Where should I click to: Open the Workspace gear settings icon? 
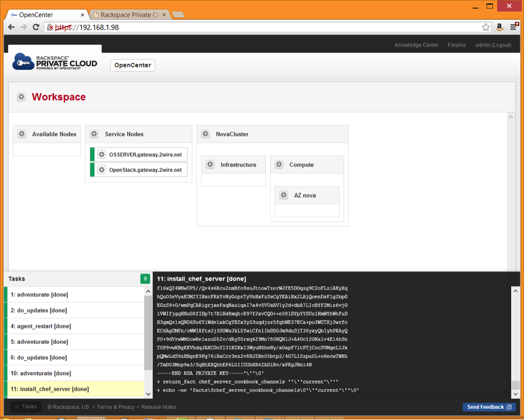(21, 97)
